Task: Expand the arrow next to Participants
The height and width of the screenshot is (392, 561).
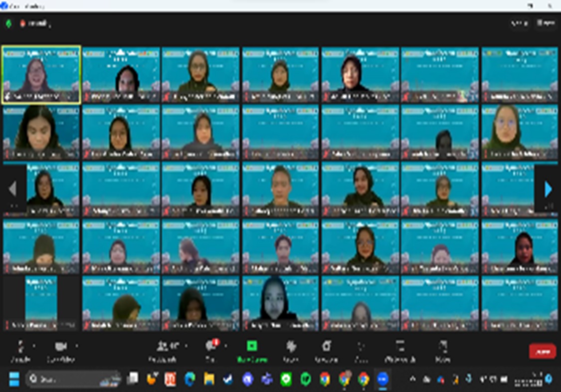Action: coord(187,345)
